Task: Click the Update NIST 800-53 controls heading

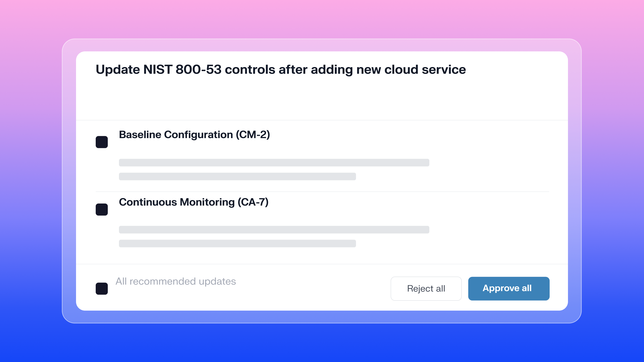Action: [x=280, y=69]
